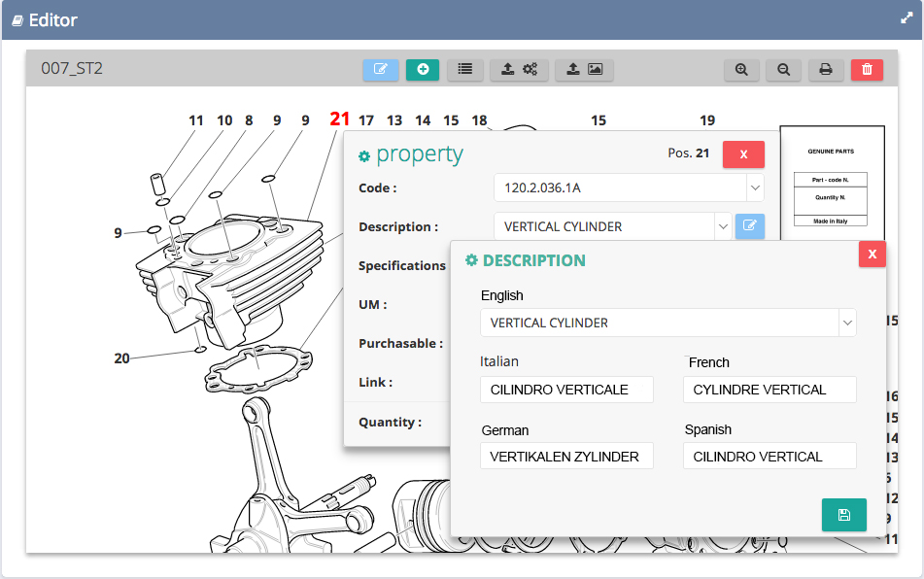Save translations with the floppy disk icon

(843, 515)
